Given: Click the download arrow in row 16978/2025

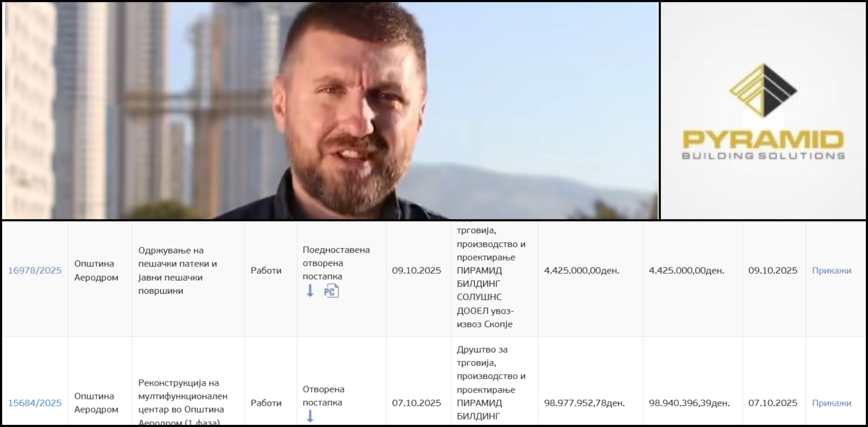Looking at the screenshot, I should tap(310, 291).
